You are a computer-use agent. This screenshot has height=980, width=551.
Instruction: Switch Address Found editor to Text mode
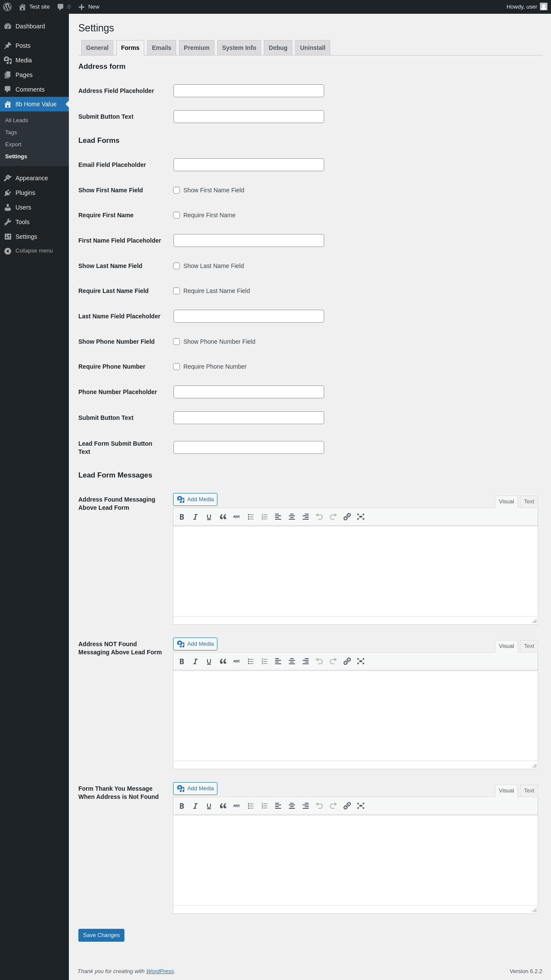click(x=529, y=502)
